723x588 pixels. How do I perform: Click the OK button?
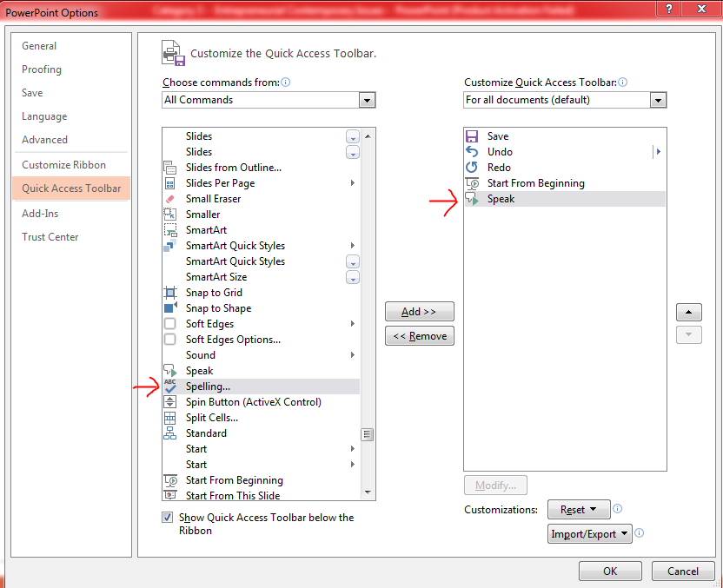610,571
